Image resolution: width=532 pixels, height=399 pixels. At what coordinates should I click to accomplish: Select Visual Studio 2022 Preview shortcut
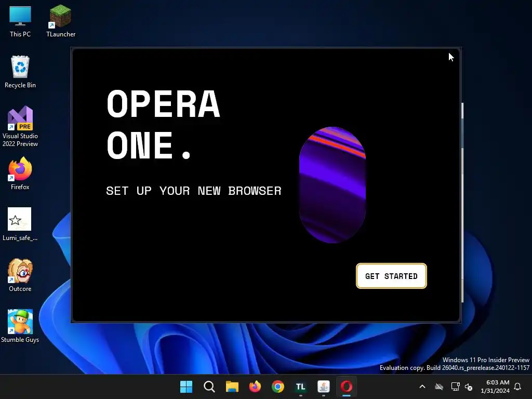[x=20, y=126]
